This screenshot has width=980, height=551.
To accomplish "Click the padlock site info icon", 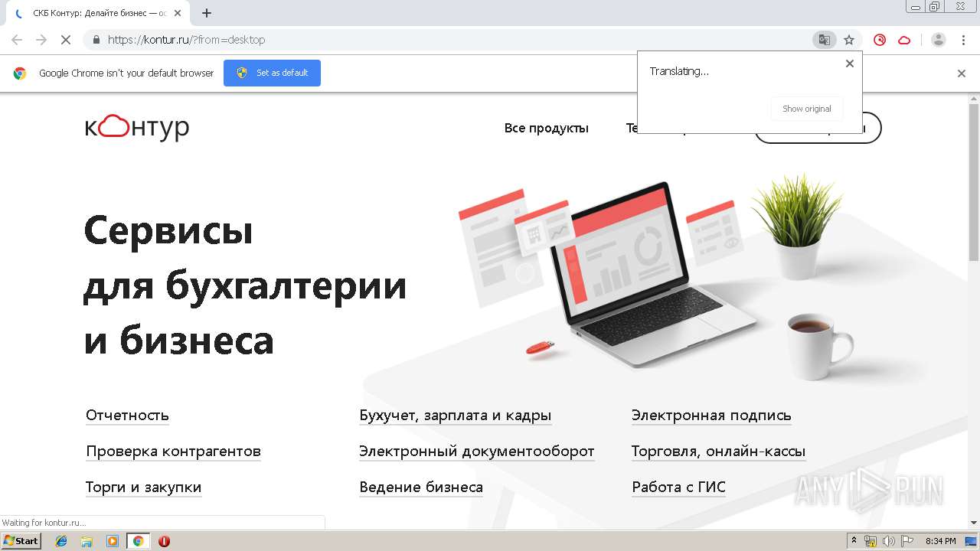I will [96, 40].
